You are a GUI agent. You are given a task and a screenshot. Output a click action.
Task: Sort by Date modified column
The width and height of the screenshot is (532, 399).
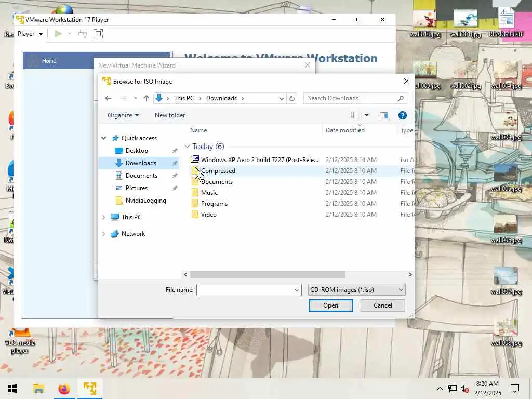345,130
